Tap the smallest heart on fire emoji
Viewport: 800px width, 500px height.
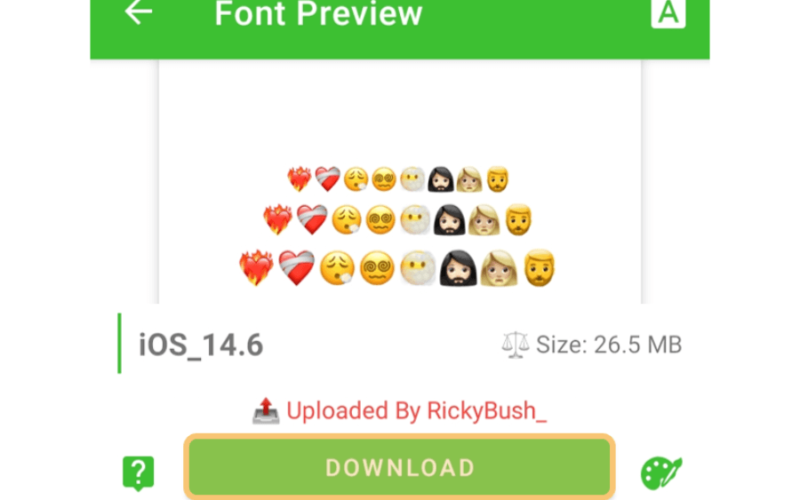click(299, 179)
